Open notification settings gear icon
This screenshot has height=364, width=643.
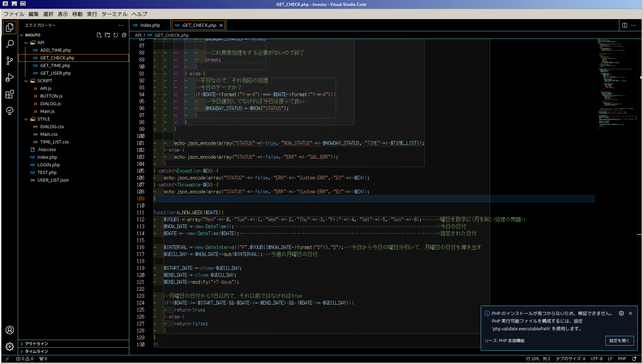621,313
